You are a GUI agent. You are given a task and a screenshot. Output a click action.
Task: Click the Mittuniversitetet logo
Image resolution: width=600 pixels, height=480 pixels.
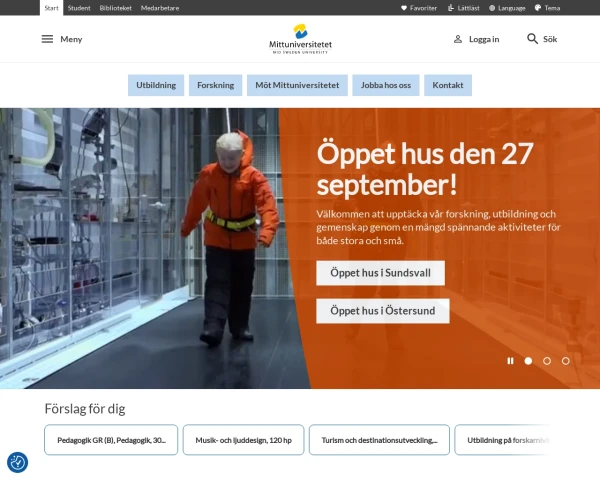(300, 39)
